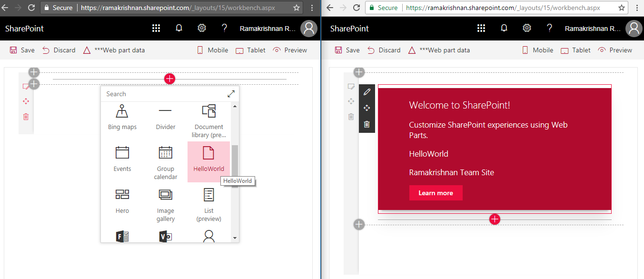Click the help question mark in right window
Viewport: 644px width, 279px height.
coord(550,28)
